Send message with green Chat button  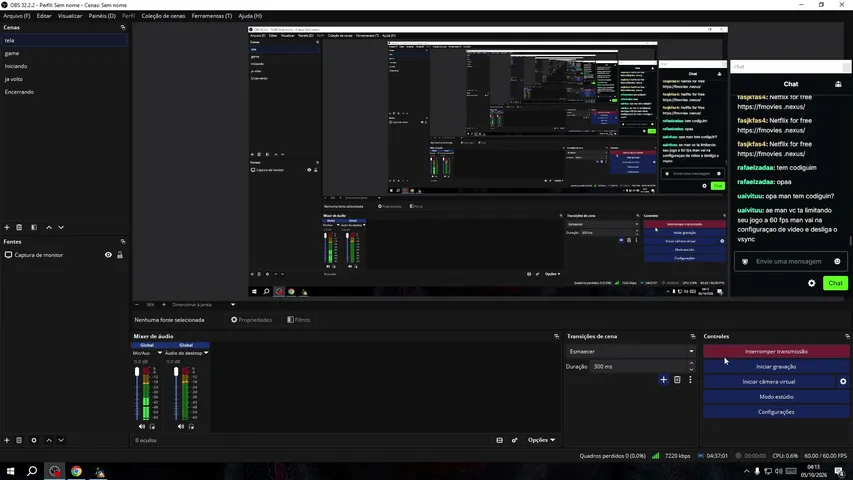point(835,284)
